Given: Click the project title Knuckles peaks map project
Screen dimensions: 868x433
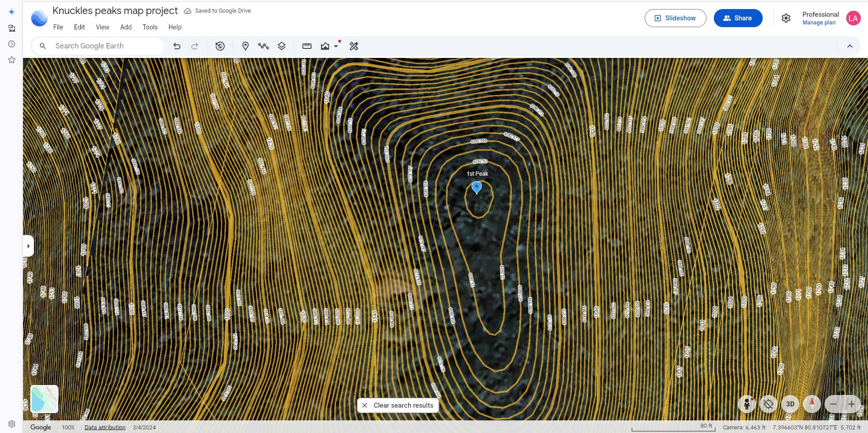Looking at the screenshot, I should pos(115,10).
